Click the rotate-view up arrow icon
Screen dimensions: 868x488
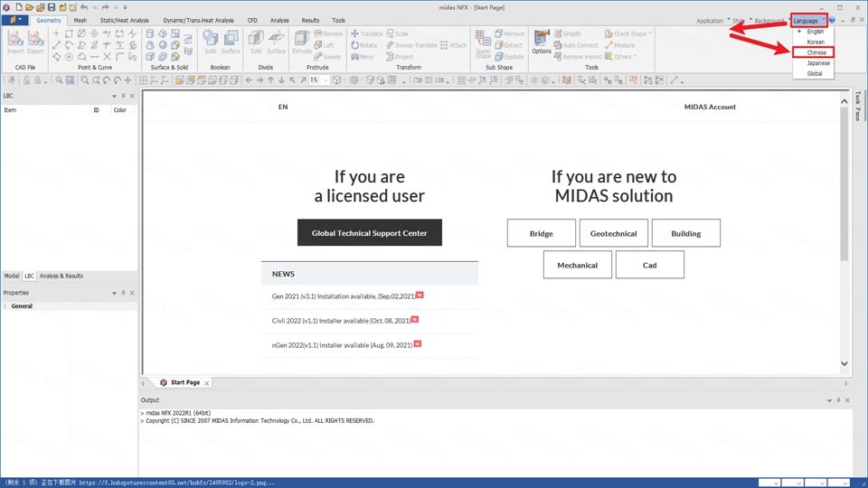click(x=270, y=80)
